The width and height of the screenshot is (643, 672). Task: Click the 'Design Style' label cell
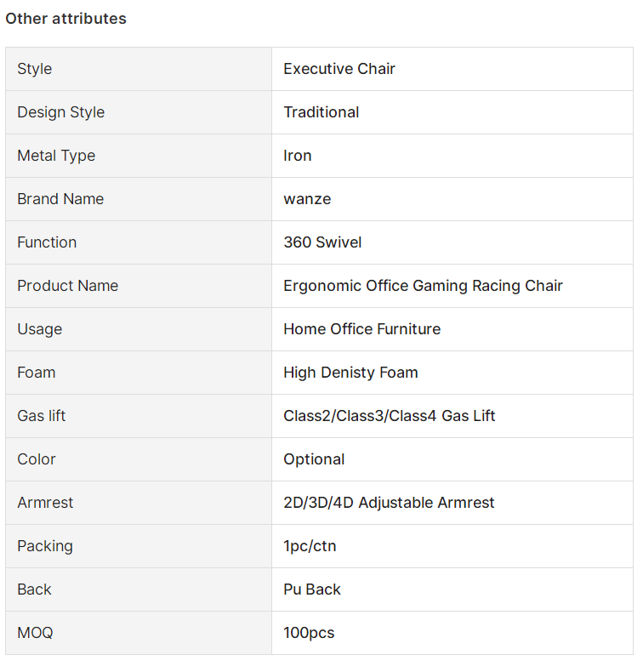tap(139, 112)
